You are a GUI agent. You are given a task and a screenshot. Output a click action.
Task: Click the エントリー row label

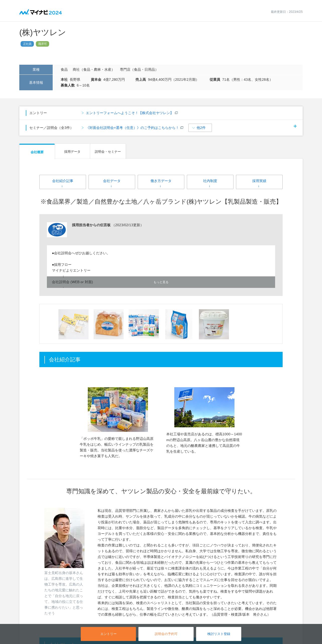point(38,113)
